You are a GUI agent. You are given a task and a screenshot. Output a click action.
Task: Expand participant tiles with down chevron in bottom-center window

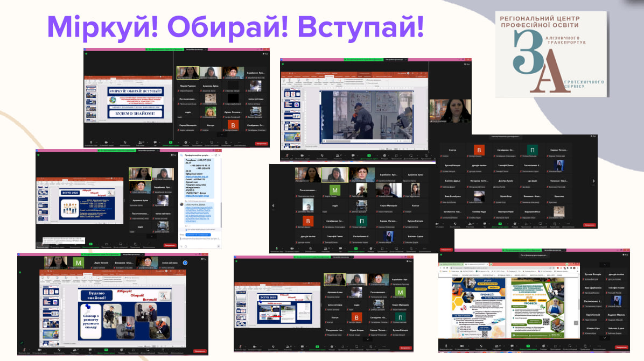[x=368, y=339]
